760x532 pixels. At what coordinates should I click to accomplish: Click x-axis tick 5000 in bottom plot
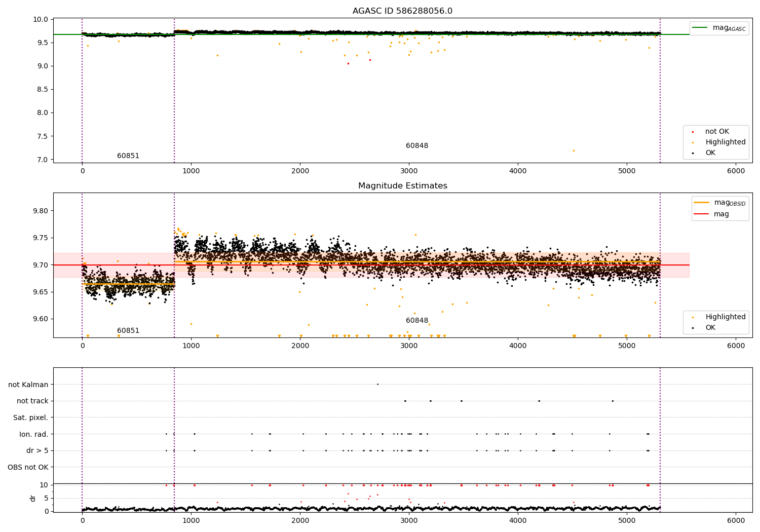coord(627,521)
